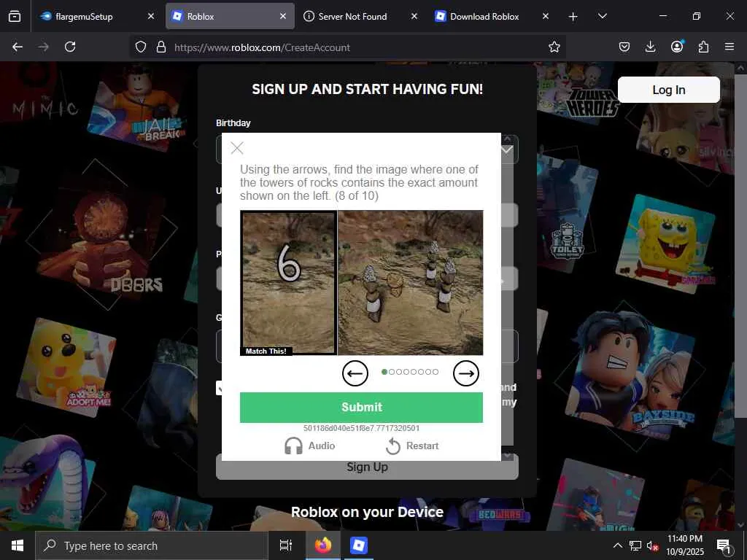The height and width of the screenshot is (560, 747).
Task: Click the page scrollbar up arrow
Action: click(x=740, y=68)
